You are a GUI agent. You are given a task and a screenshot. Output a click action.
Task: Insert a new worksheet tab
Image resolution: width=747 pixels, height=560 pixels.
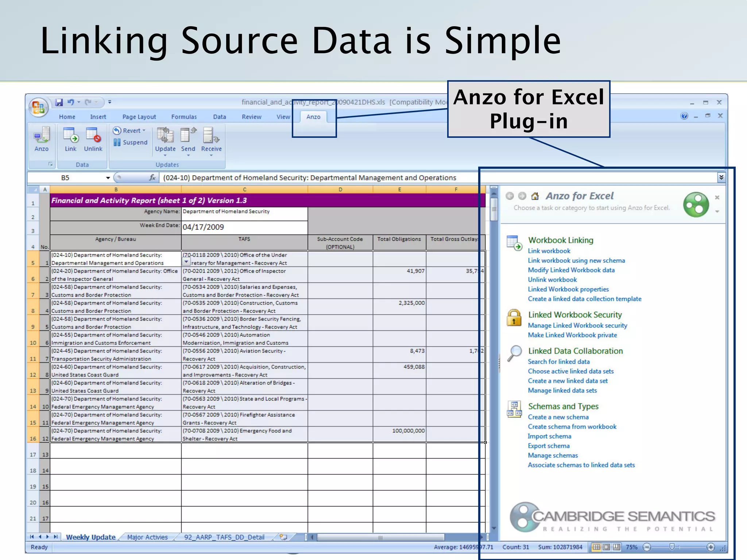[283, 537]
